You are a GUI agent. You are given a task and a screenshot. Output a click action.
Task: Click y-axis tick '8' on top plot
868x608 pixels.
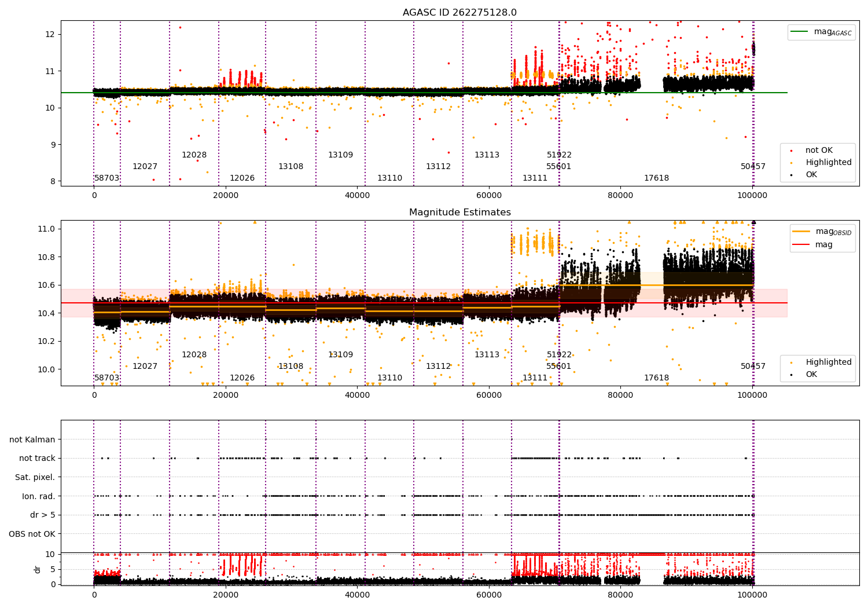point(52,181)
